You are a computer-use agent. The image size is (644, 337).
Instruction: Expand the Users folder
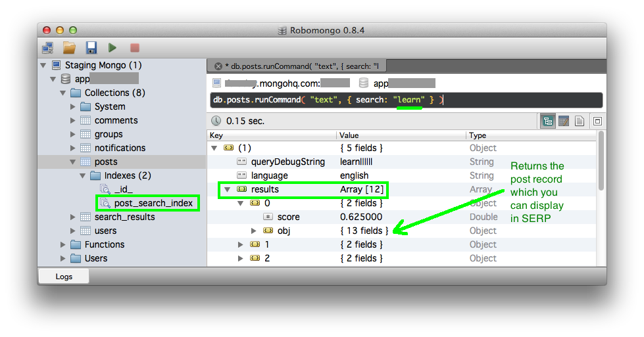point(63,258)
